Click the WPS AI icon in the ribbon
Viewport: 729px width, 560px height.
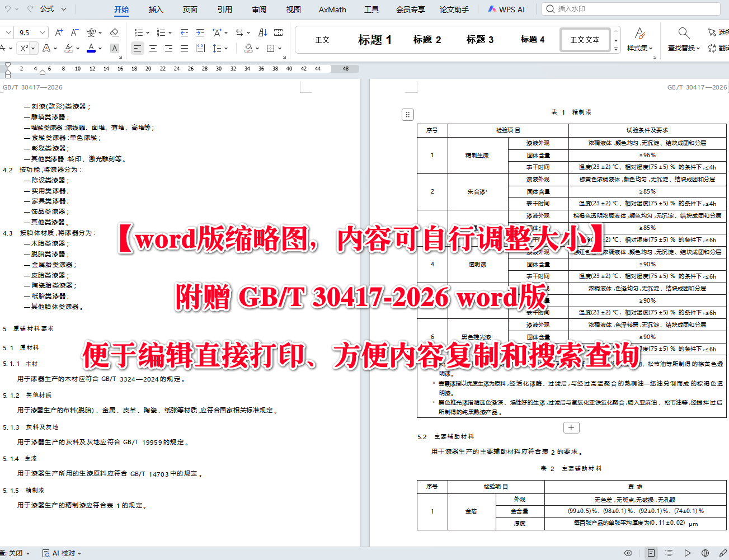[491, 9]
